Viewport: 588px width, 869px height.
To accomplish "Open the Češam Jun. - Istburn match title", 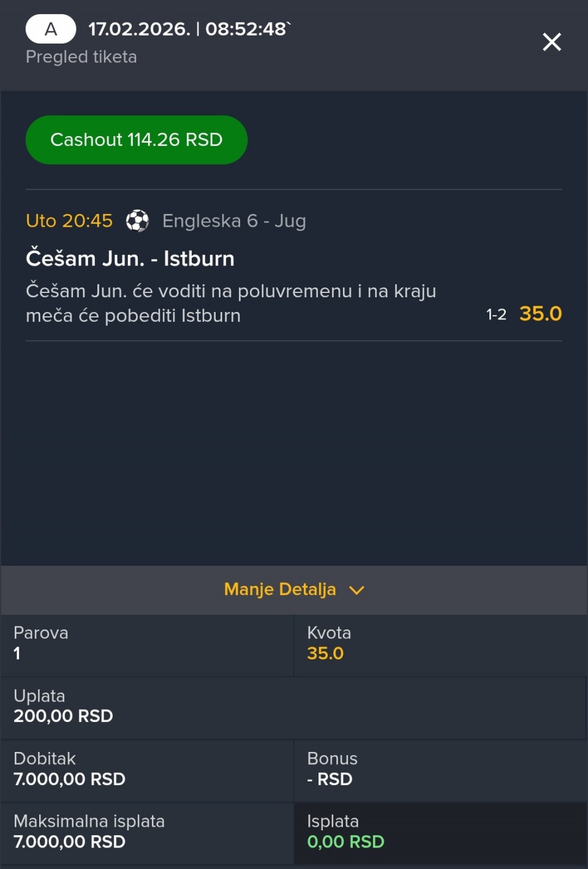I will [x=130, y=259].
